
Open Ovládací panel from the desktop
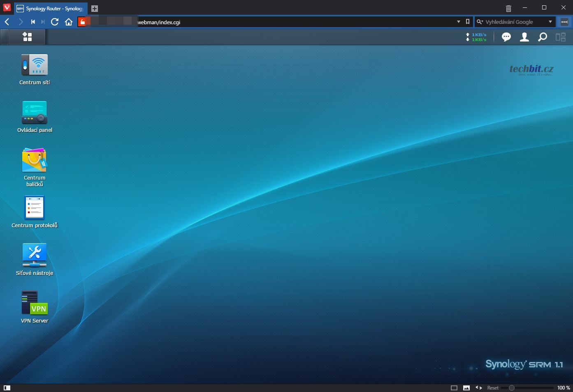point(35,113)
